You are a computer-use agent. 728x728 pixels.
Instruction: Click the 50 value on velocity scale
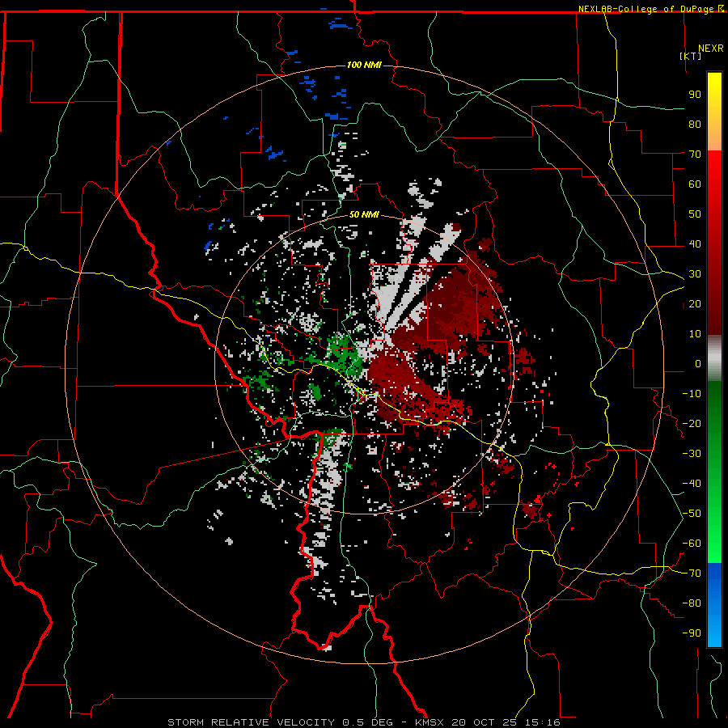pyautogui.click(x=695, y=214)
